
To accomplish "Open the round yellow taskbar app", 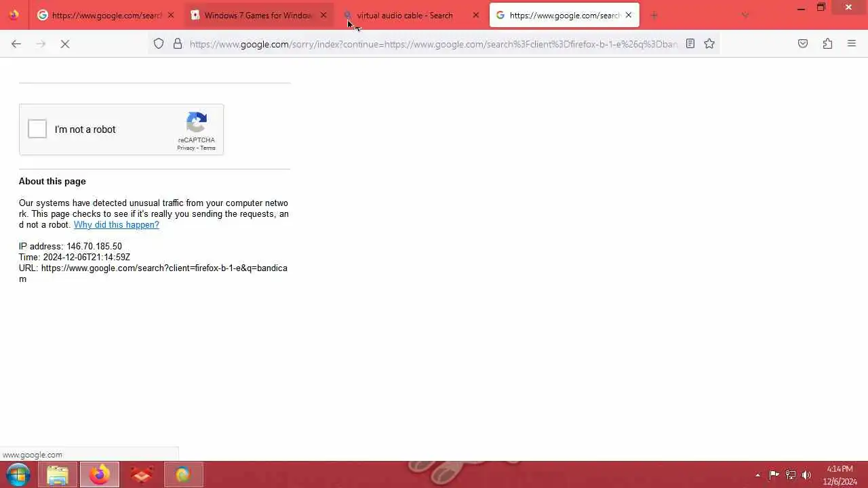I will (183, 475).
